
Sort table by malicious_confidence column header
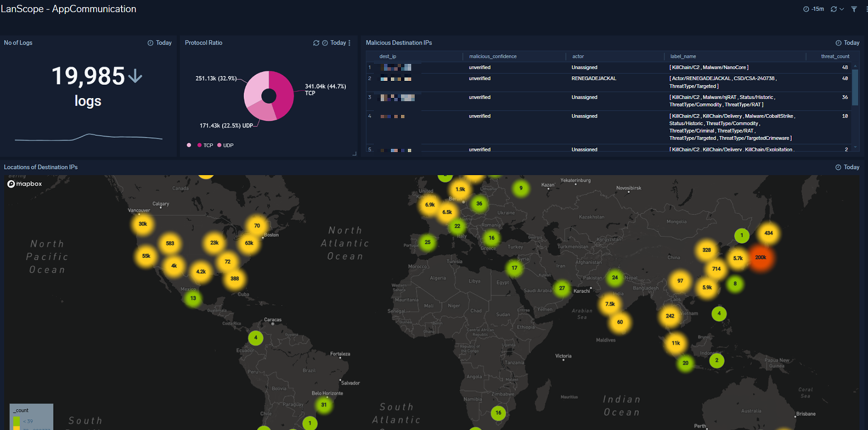tap(493, 56)
